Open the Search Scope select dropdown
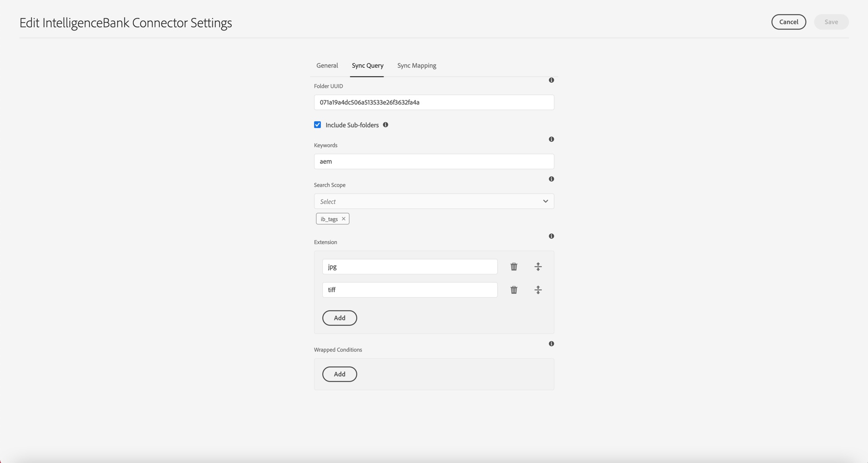Image resolution: width=868 pixels, height=463 pixels. point(434,201)
